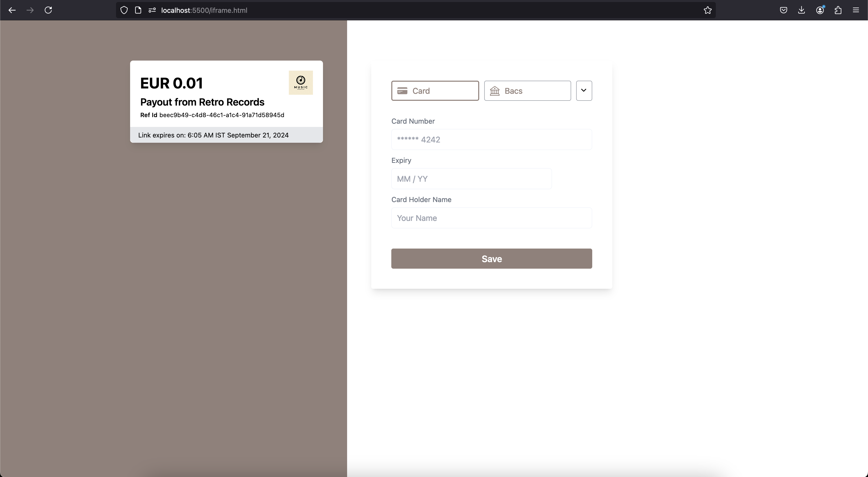Select the Bacs payment method tab

point(527,91)
